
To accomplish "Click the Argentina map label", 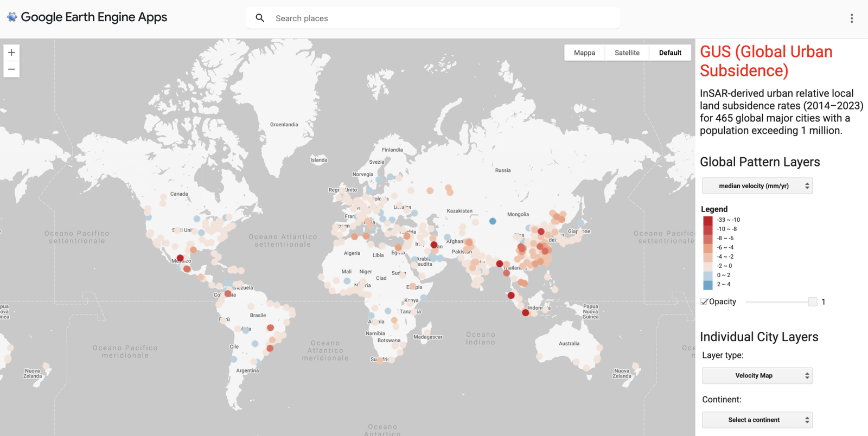I will [247, 371].
